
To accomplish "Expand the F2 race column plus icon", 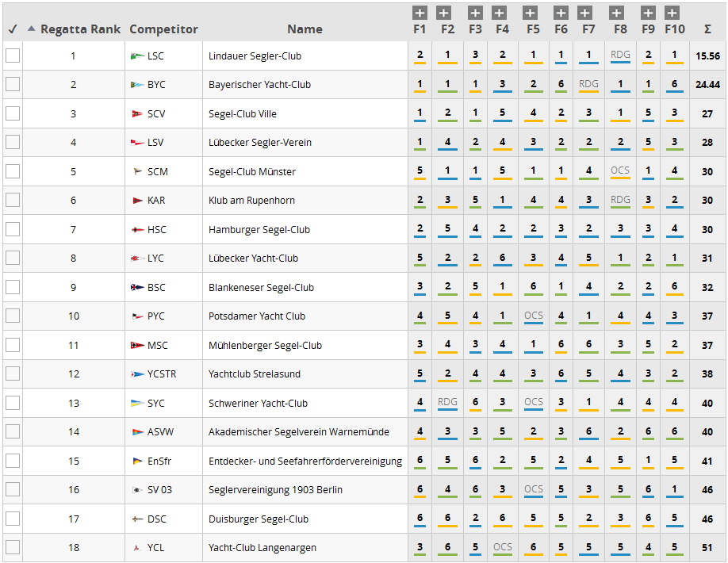I will pyautogui.click(x=444, y=13).
